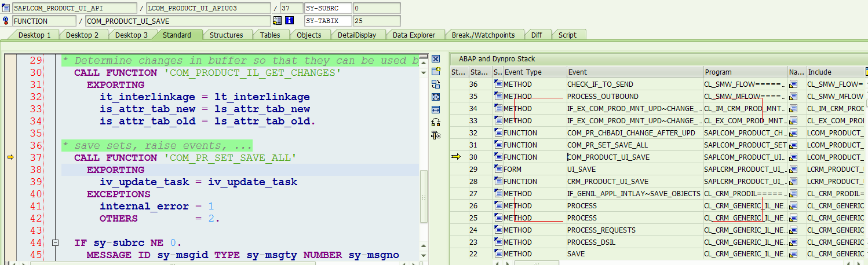Select the PROCESS_REQUESTS event cell

coord(635,230)
